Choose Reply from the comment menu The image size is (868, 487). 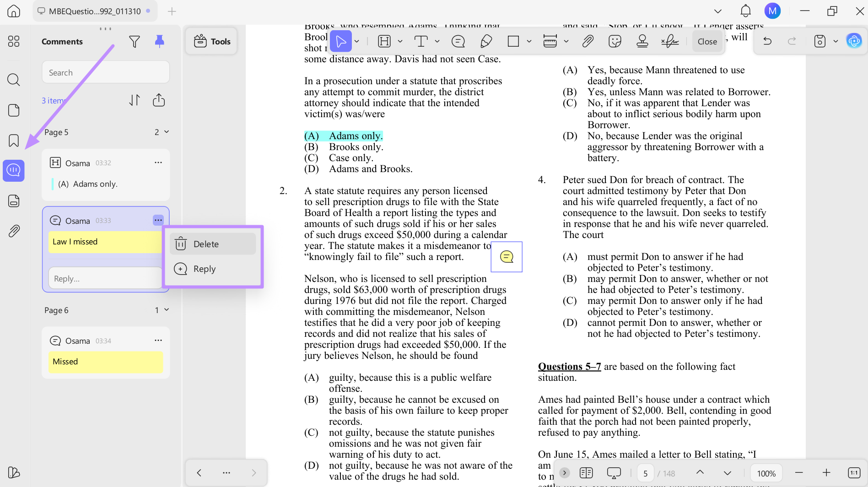click(x=213, y=269)
